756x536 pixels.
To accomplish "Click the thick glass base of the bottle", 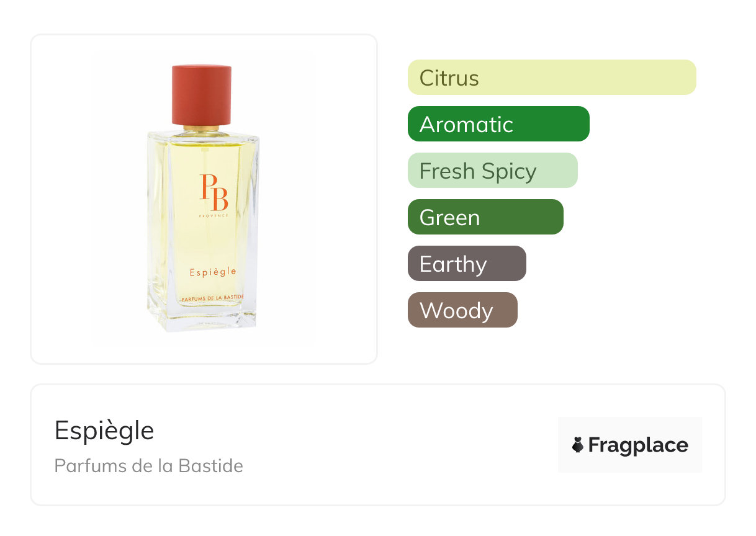I will point(202,317).
